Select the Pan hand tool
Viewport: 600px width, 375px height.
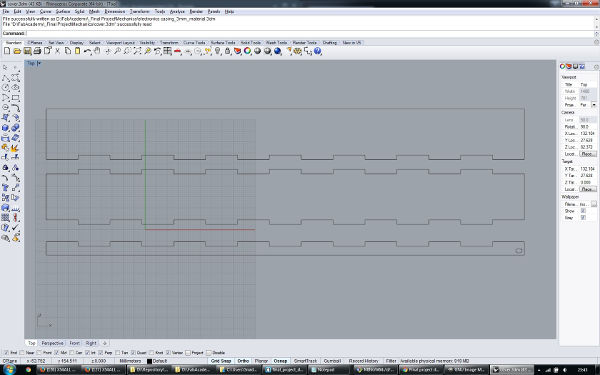coord(97,51)
